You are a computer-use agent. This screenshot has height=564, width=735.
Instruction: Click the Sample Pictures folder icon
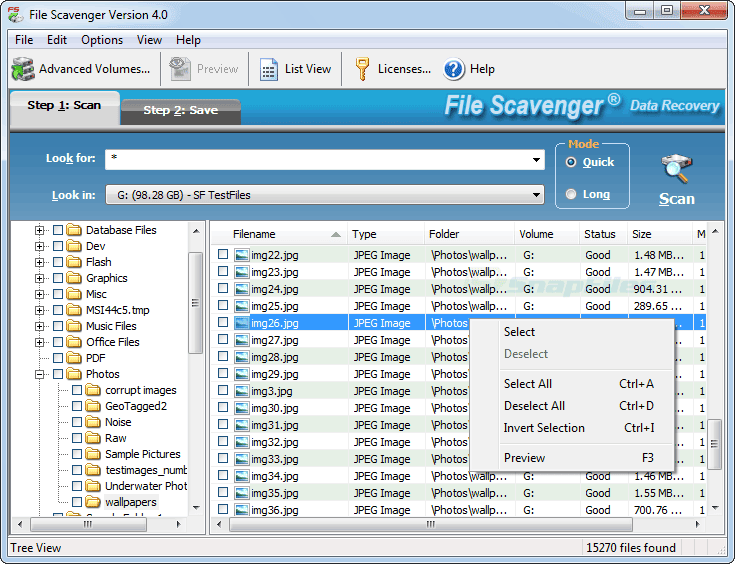(x=93, y=454)
